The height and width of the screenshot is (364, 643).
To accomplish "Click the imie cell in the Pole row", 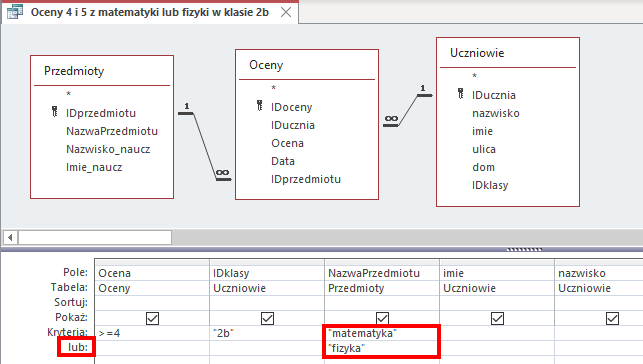I will [497, 273].
